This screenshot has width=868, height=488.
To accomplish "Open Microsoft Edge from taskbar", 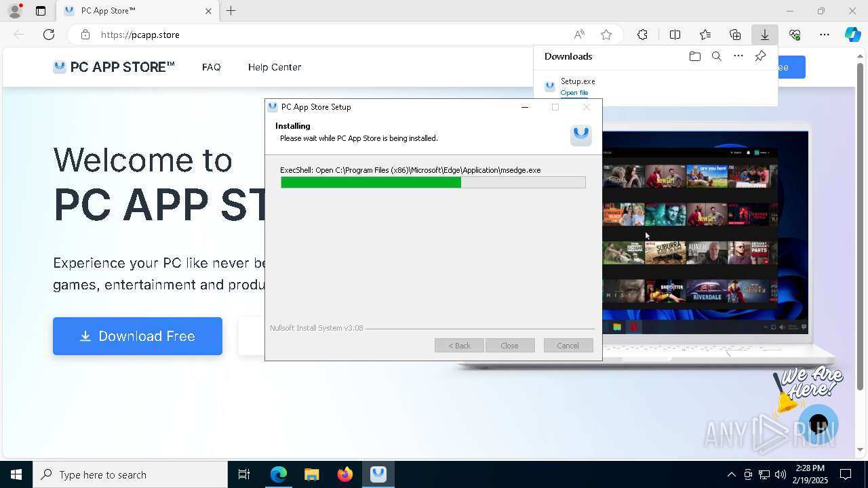I will point(279,474).
